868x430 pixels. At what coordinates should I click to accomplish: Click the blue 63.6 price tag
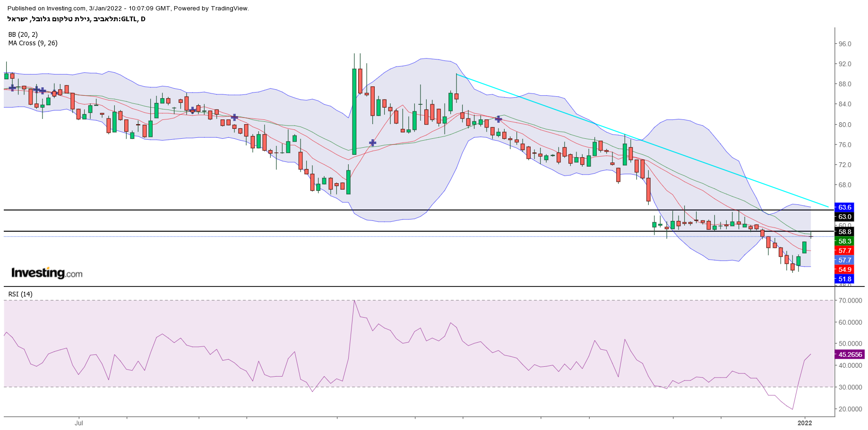(x=844, y=207)
